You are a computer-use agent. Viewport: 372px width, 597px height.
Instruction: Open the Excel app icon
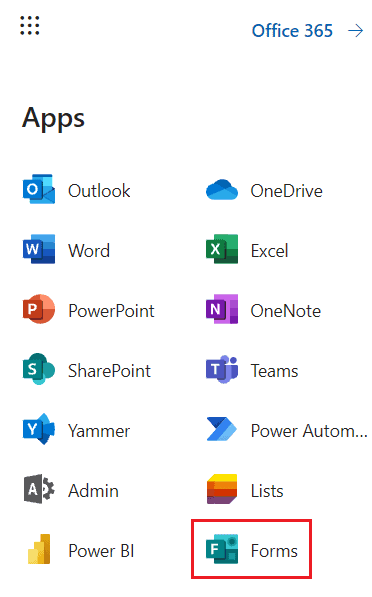[x=222, y=249]
